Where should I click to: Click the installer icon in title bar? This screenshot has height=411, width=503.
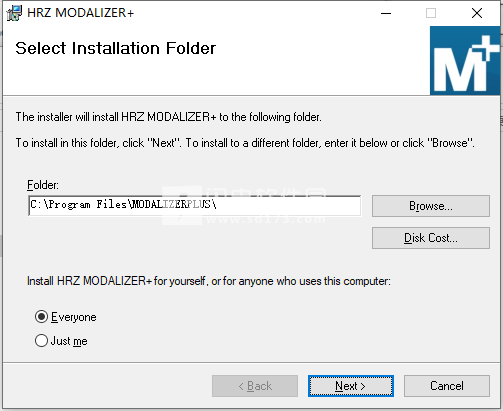click(14, 13)
